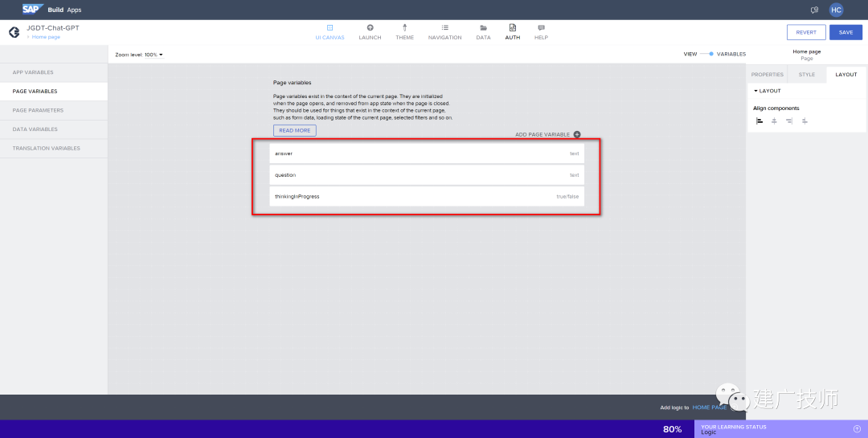Select DATA VARIABLES in sidebar
Image resolution: width=868 pixels, height=438 pixels.
coord(54,129)
